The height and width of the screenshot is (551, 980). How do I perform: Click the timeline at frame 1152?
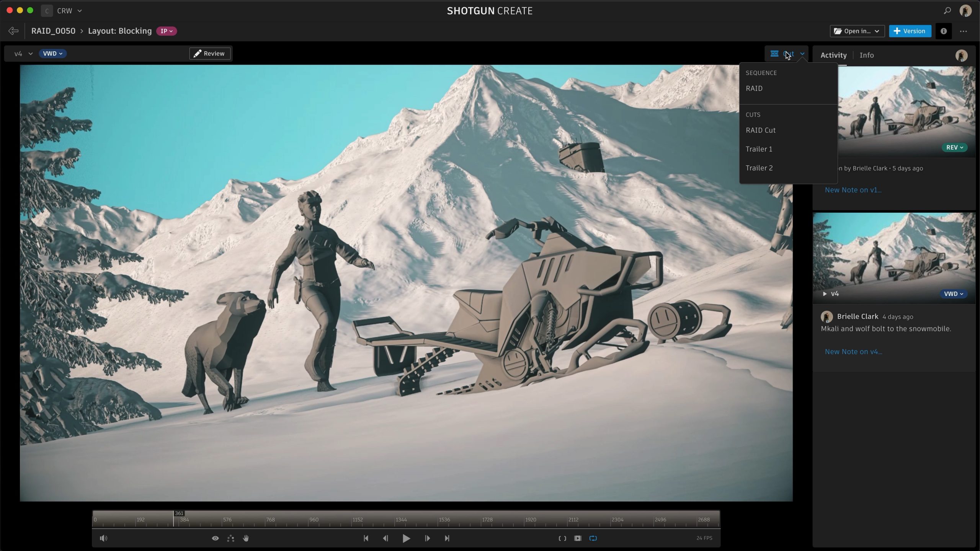coord(352,520)
